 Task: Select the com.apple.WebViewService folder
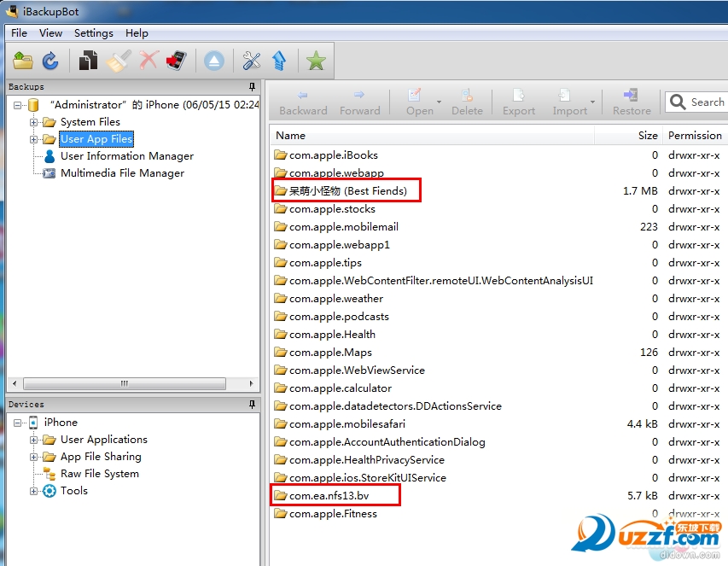[x=357, y=370]
